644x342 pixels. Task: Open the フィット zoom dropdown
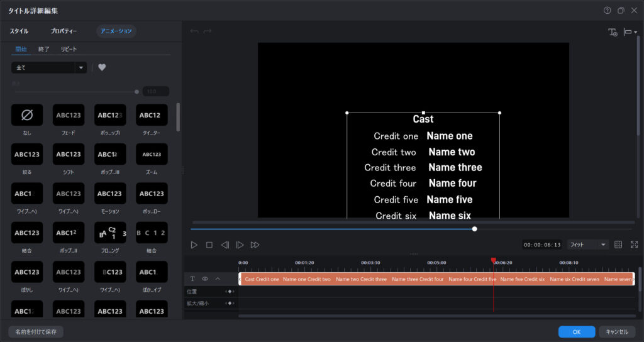tap(587, 245)
